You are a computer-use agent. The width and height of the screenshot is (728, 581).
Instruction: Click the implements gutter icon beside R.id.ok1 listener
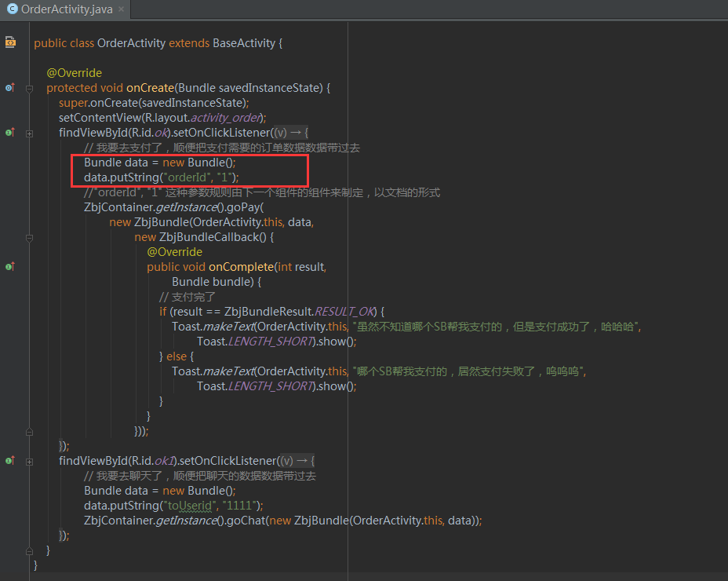pos(10,460)
